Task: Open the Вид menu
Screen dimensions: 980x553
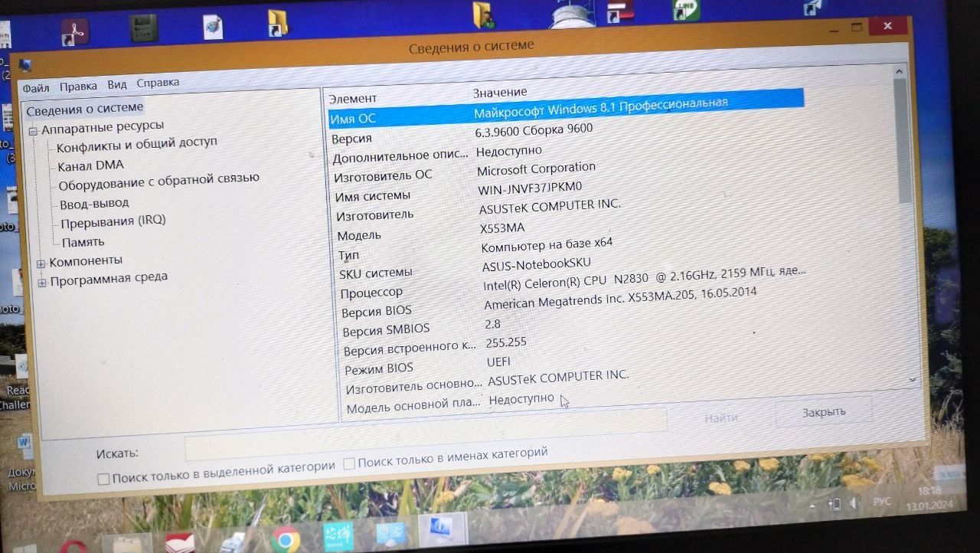Action: pos(116,85)
